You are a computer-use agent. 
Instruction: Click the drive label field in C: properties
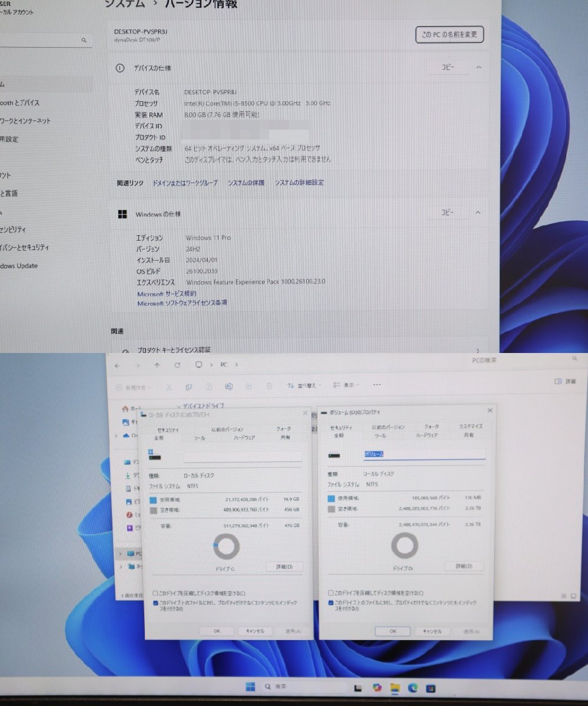(242, 457)
